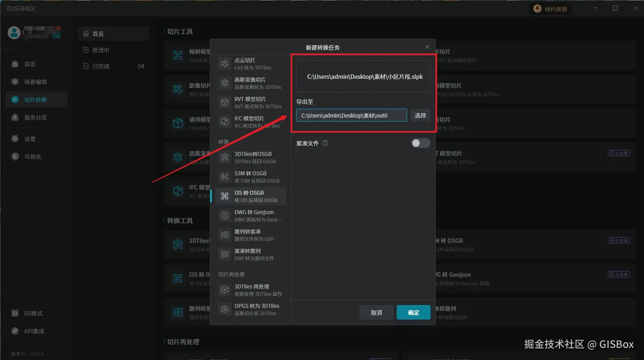Close the 新建转换任务 dialog
The width and height of the screenshot is (644, 360).
click(427, 47)
